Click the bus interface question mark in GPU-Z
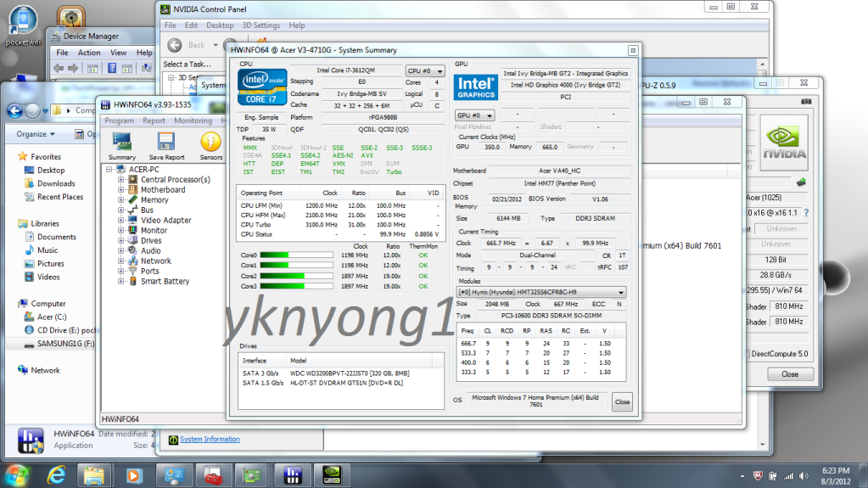Viewport: 868px width, 488px height. (806, 213)
